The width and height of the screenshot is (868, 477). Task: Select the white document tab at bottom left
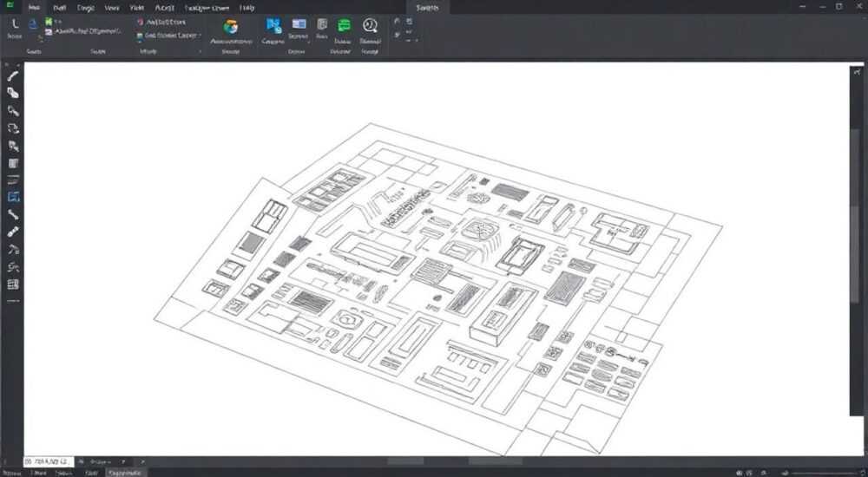48,461
